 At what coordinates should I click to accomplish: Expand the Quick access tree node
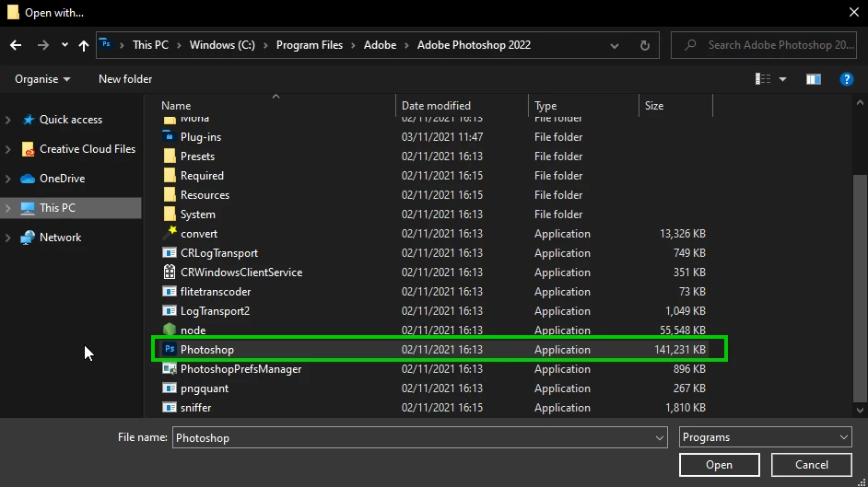point(7,120)
